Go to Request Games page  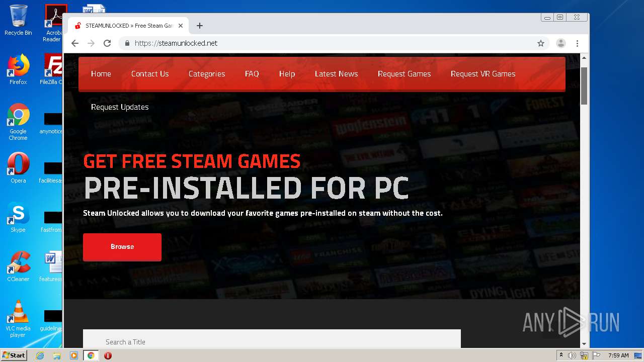[405, 74]
